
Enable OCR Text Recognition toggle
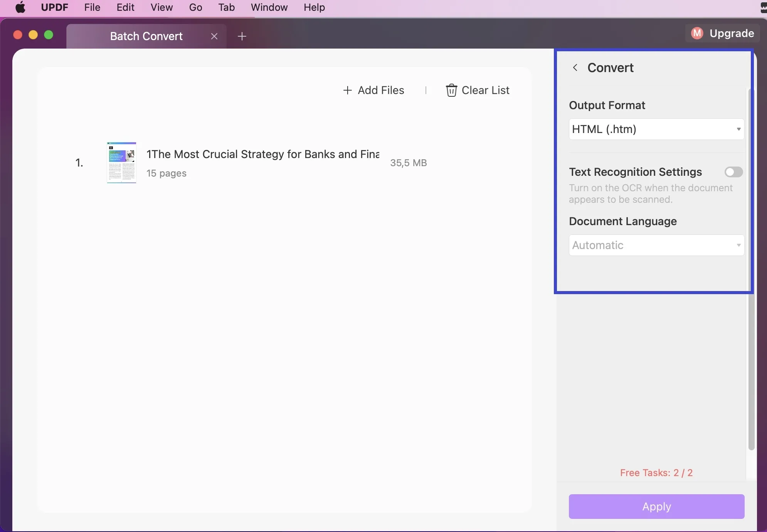[733, 171]
